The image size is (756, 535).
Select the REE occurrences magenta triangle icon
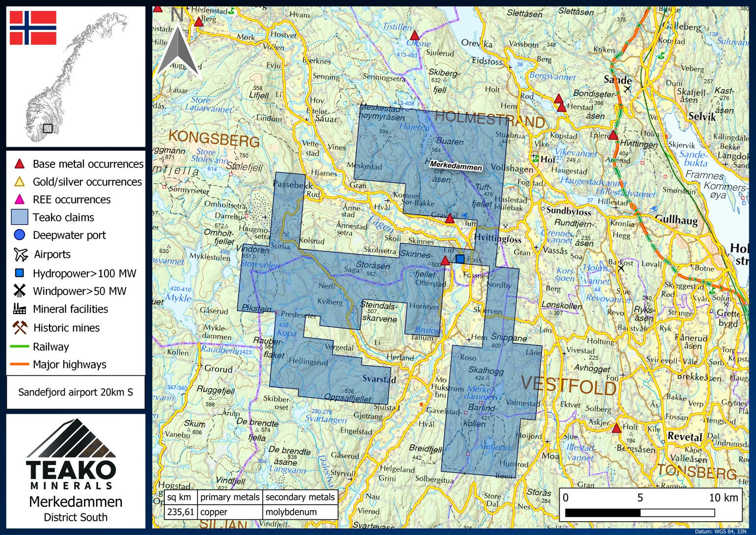19,199
